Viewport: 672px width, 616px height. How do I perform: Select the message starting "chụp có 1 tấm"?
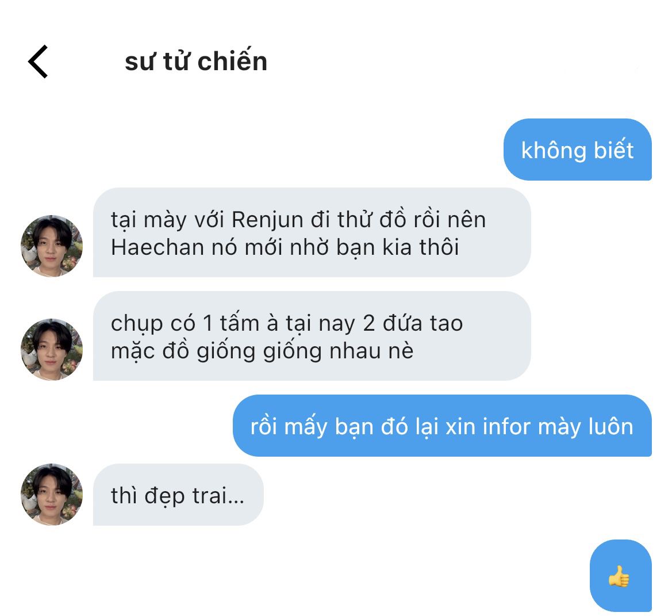coord(312,336)
